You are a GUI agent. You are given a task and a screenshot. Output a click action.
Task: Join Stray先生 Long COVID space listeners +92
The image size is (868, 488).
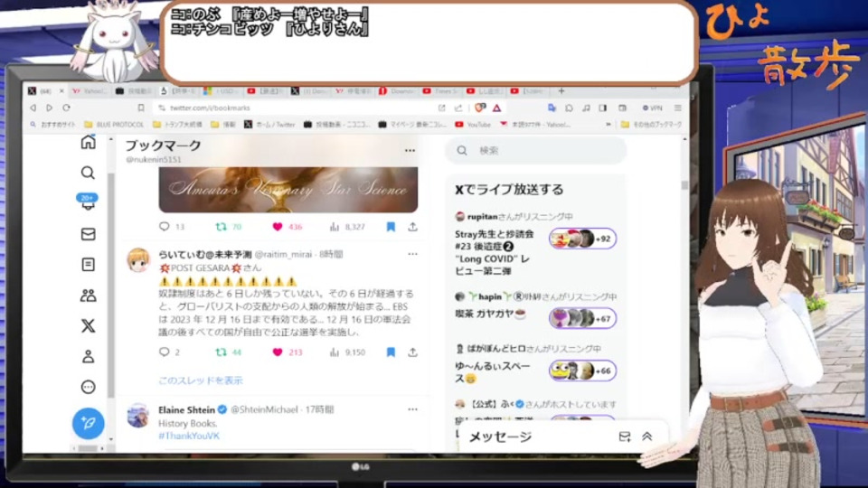pyautogui.click(x=582, y=239)
